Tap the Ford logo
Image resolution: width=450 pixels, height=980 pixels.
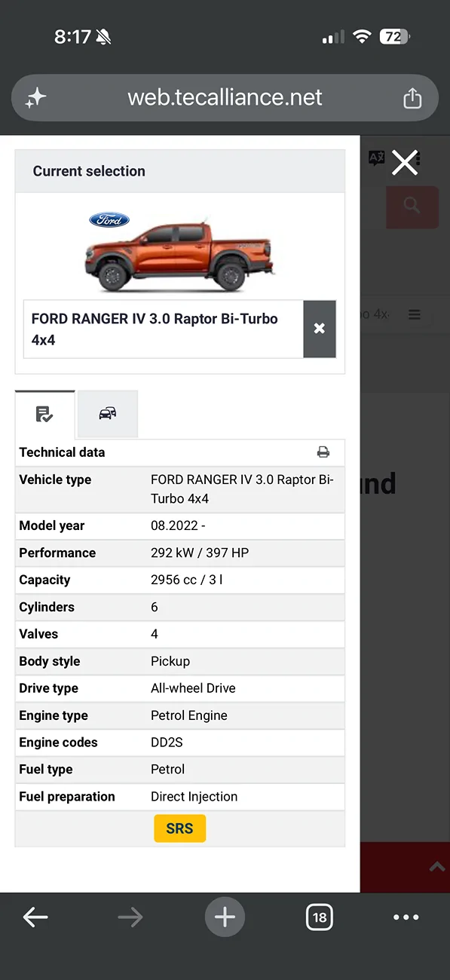coord(109,220)
